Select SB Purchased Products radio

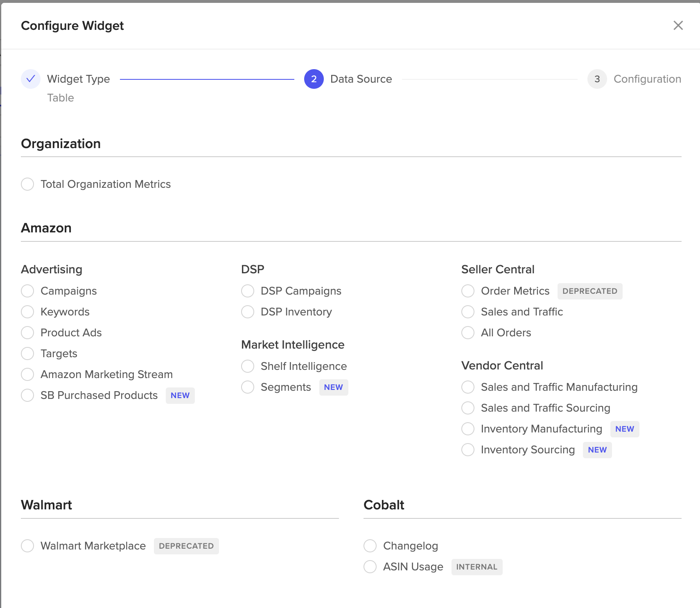click(27, 395)
